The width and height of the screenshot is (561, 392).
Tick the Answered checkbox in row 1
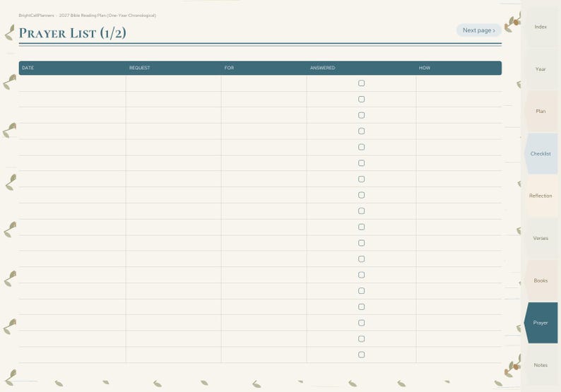(361, 83)
